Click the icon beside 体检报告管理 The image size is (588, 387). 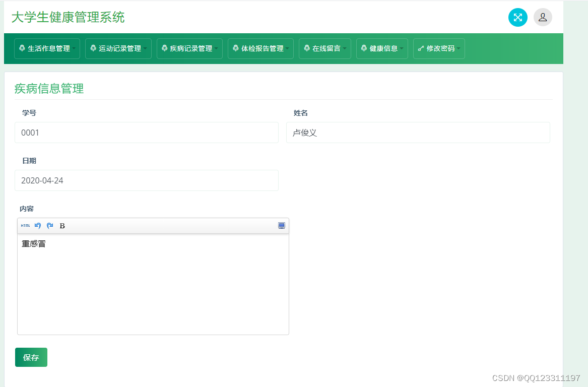[x=235, y=48]
